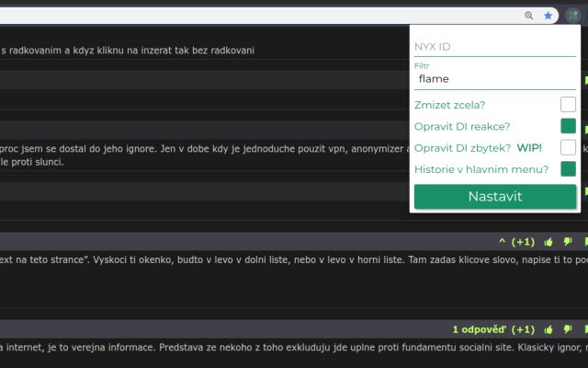Tick the Opravit DI zbytek WIP checkbox
Viewport: 588px width, 368px height.
[568, 147]
